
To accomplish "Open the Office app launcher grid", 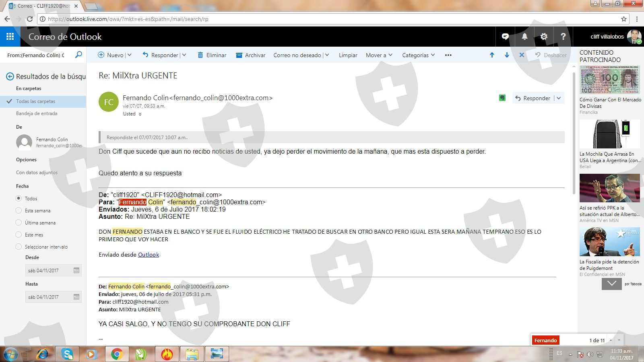I will (10, 37).
